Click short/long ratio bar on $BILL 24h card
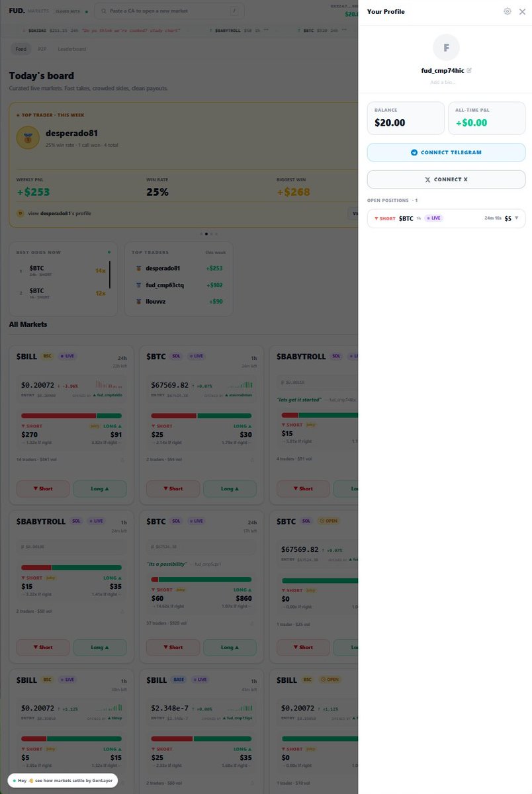The height and width of the screenshot is (794, 532). coord(71,416)
